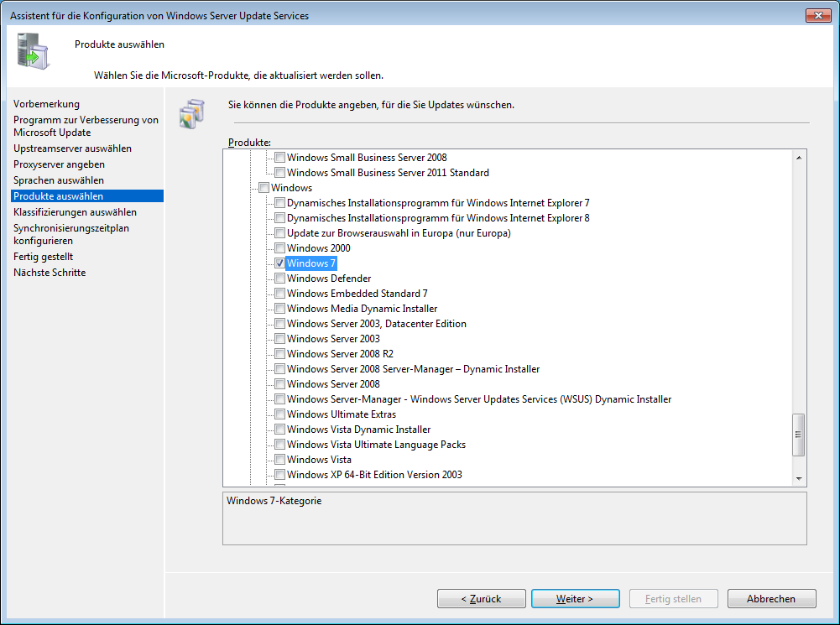Go to the Vorbemerkung step
The height and width of the screenshot is (625, 840).
point(47,104)
